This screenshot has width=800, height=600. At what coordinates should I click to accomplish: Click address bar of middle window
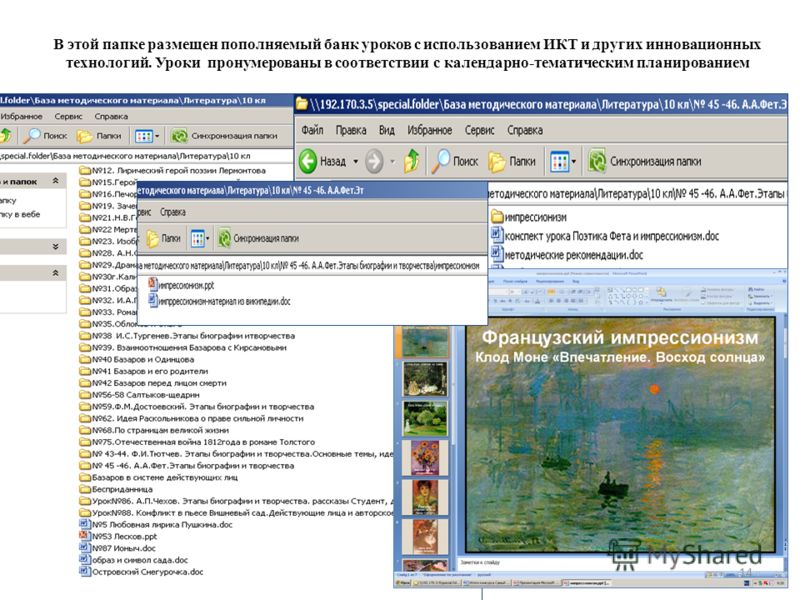tap(311, 265)
